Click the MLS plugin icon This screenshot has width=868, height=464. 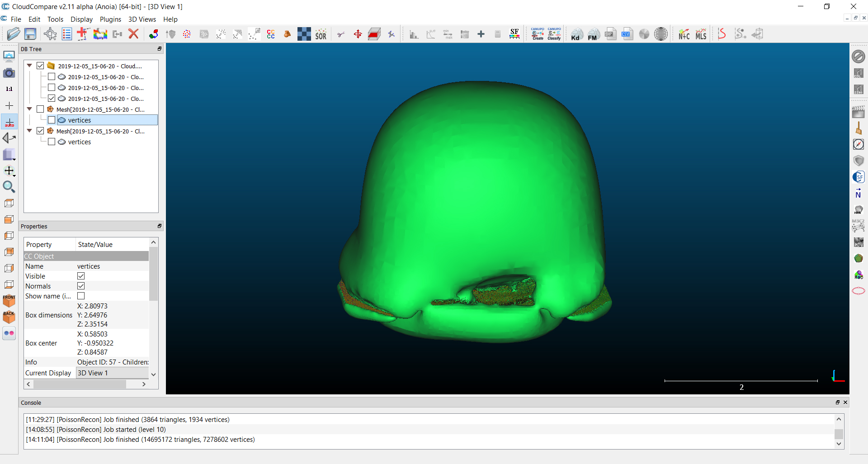click(701, 34)
